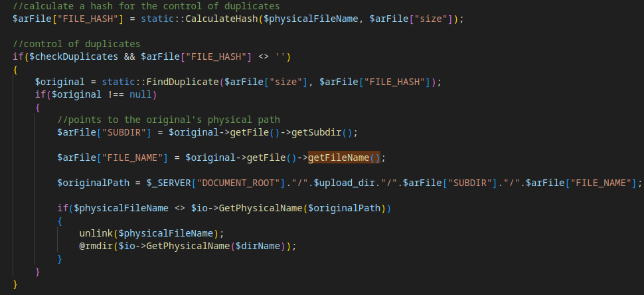Screen dimensions: 644x295
Task: Click the "DOCUMENT_ROOT" string key
Action: [238, 183]
